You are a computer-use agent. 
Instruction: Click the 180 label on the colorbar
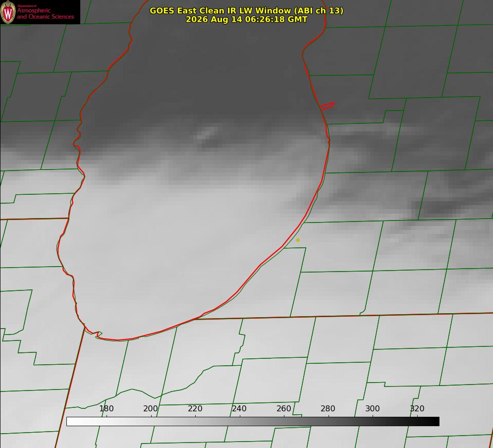pos(106,408)
